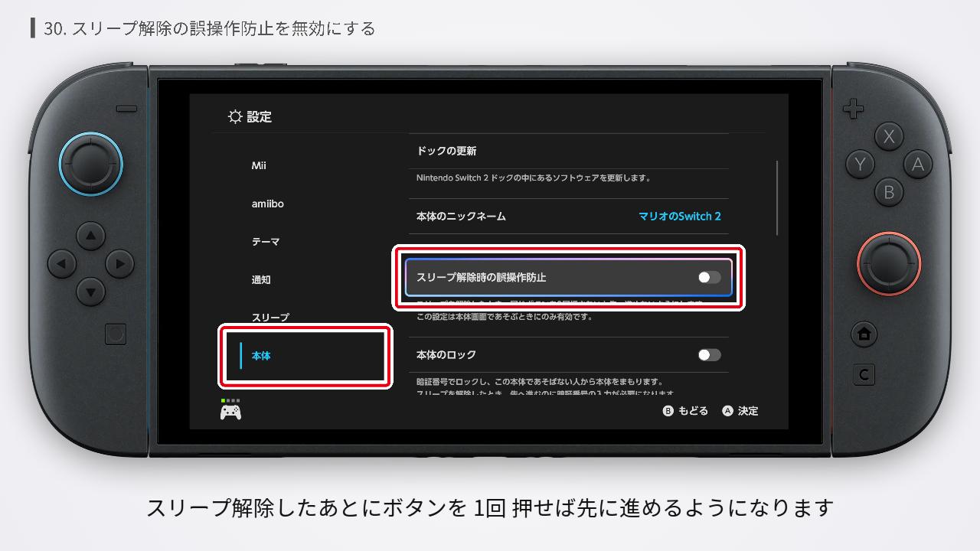Turn on the 本体のロック switch
Image resolution: width=980 pixels, height=551 pixels.
coord(709,354)
